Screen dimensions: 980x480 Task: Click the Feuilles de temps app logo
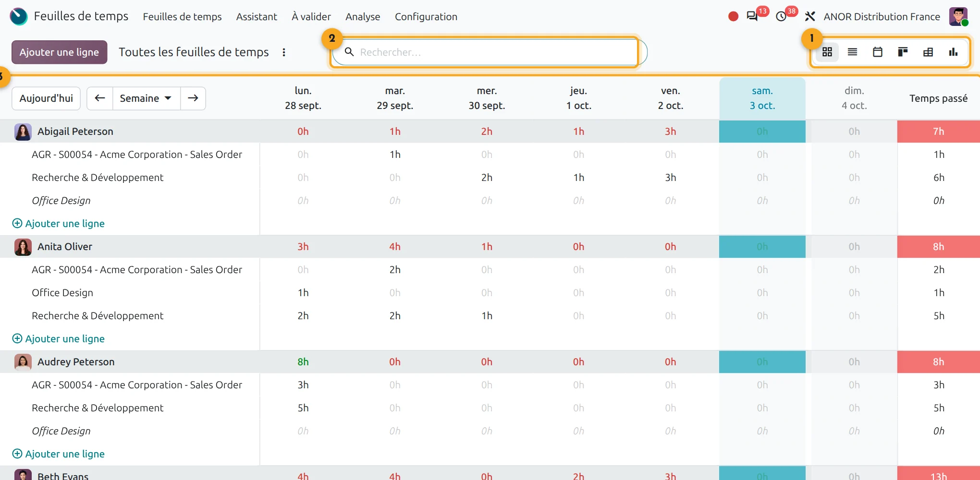click(19, 16)
